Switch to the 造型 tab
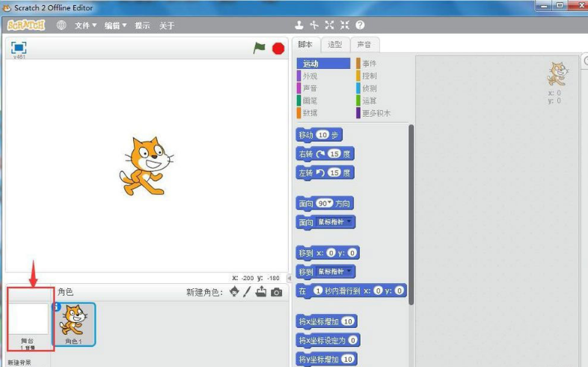The image size is (588, 367). coord(335,45)
